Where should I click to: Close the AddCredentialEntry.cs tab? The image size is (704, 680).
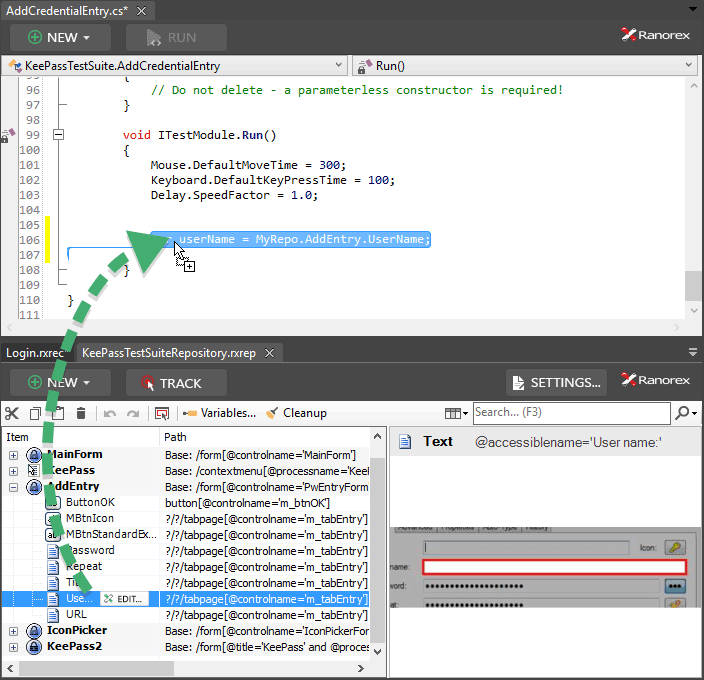pyautogui.click(x=141, y=11)
